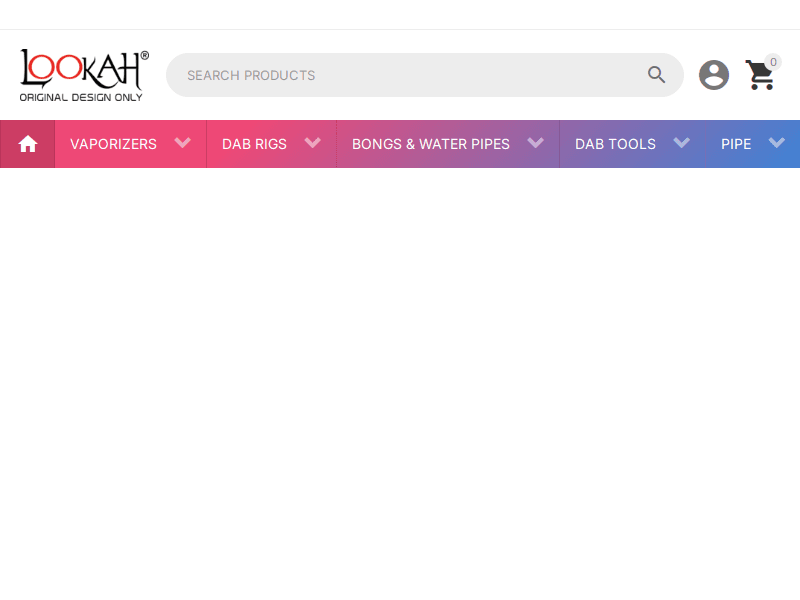Expand the Pipe chevron arrow
This screenshot has width=800, height=600.
[777, 143]
